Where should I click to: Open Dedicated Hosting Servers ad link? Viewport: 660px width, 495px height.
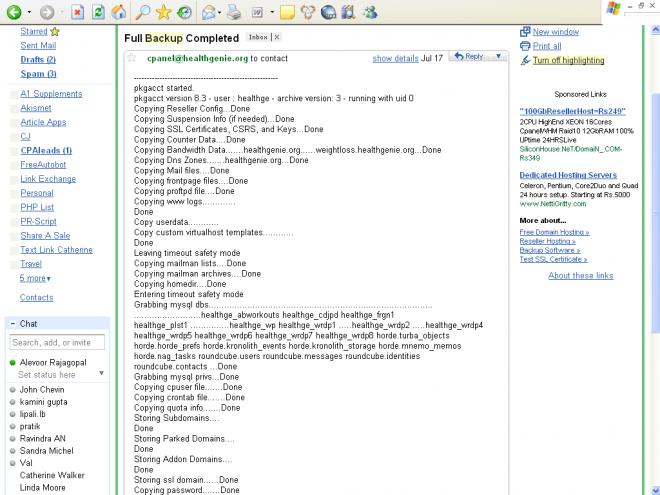pos(568,175)
